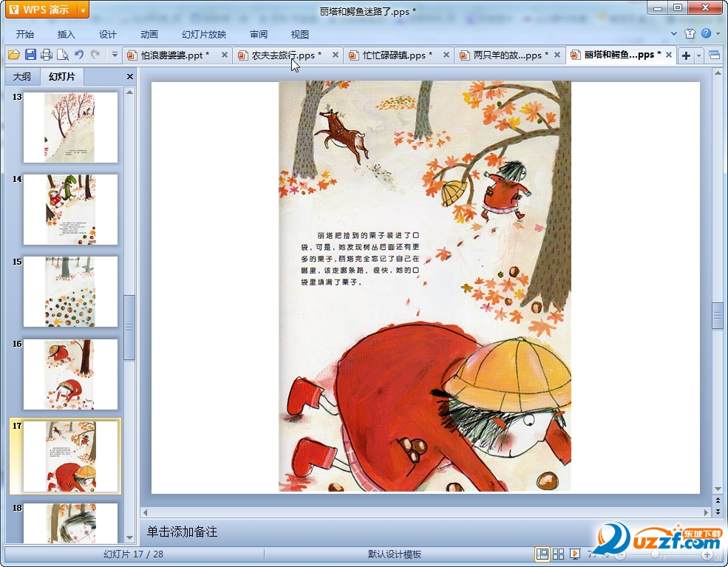The image size is (728, 567).
Task: Close the 怕浪费婆婆.ppt document tab
Action: (224, 55)
